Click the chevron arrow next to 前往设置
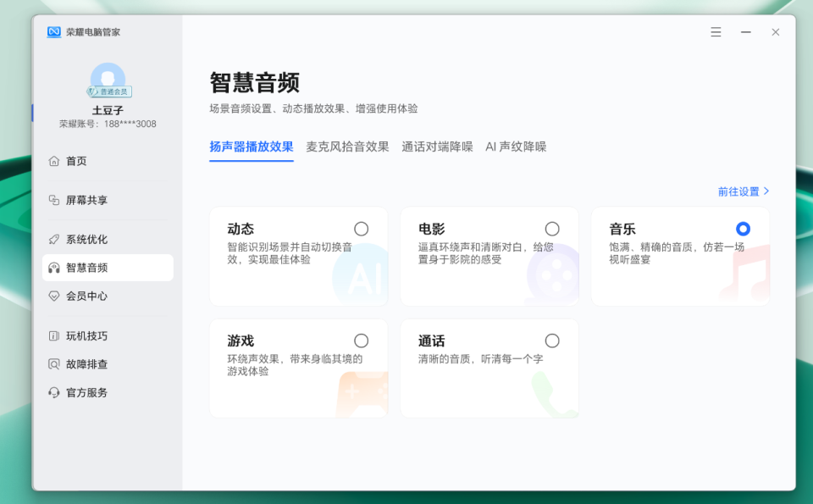This screenshot has width=813, height=504. pyautogui.click(x=767, y=191)
